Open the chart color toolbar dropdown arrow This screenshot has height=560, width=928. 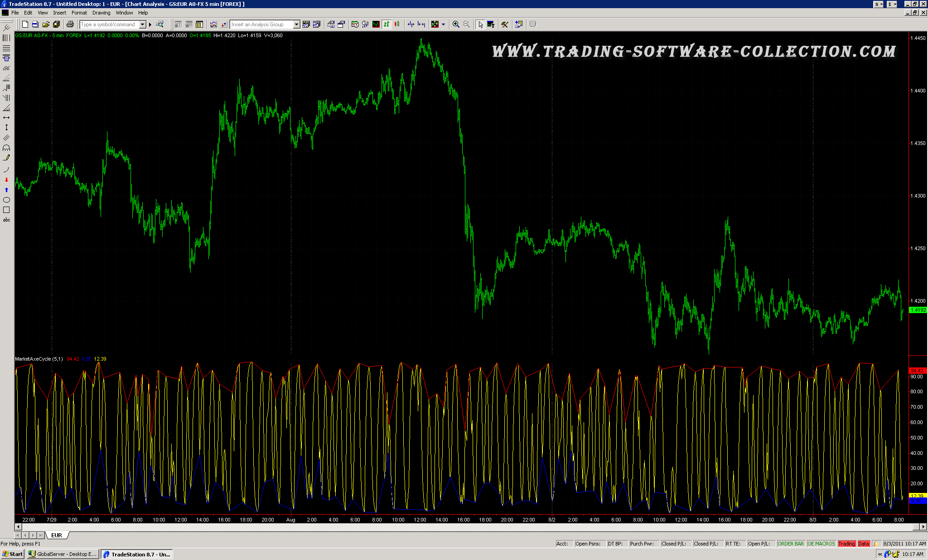[x=444, y=24]
